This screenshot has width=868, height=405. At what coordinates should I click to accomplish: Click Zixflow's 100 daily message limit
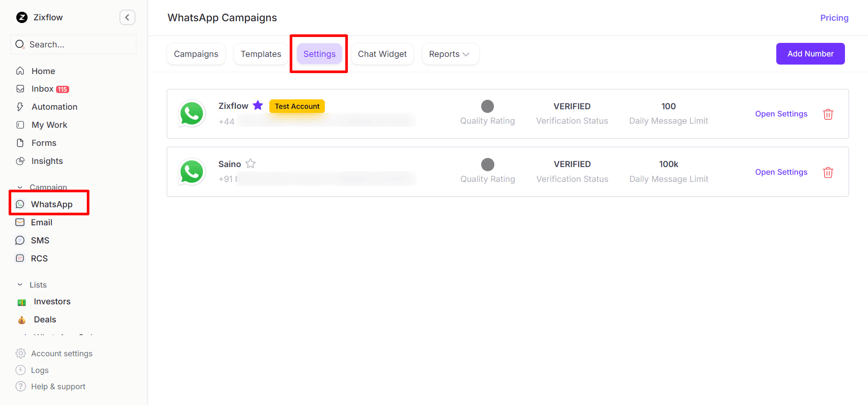(668, 107)
